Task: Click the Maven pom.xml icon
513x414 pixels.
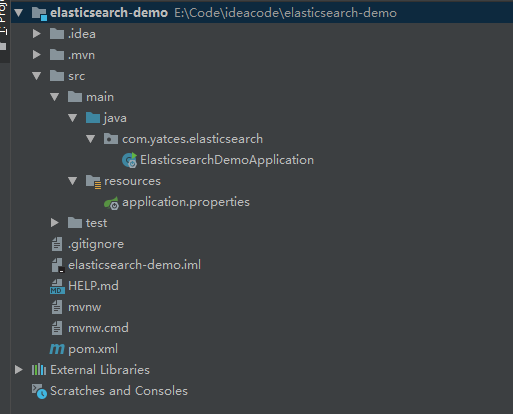Action: 57,349
